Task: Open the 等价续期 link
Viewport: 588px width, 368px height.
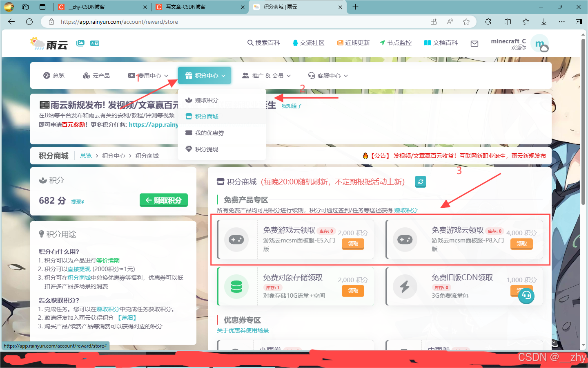Action: click(x=108, y=260)
